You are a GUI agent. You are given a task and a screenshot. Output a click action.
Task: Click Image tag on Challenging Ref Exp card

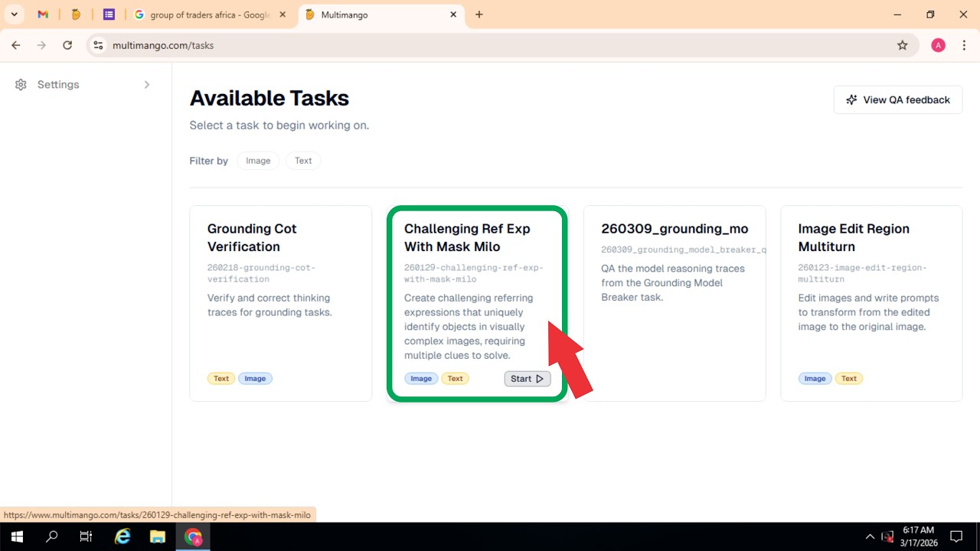click(421, 379)
